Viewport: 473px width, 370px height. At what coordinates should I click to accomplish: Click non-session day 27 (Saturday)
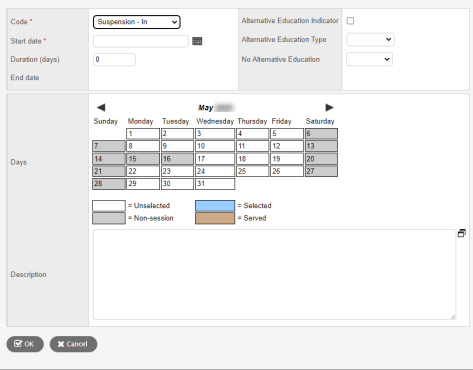click(321, 171)
